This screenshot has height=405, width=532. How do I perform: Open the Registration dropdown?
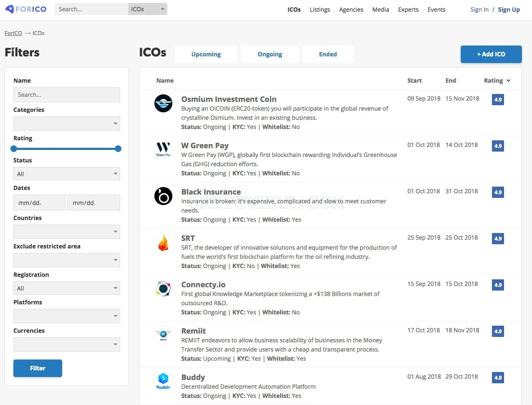click(x=67, y=288)
